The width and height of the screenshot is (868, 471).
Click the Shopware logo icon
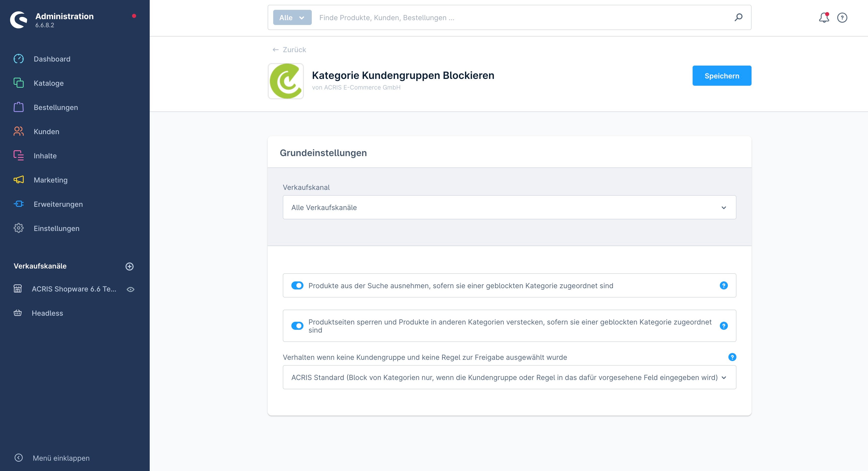19,20
